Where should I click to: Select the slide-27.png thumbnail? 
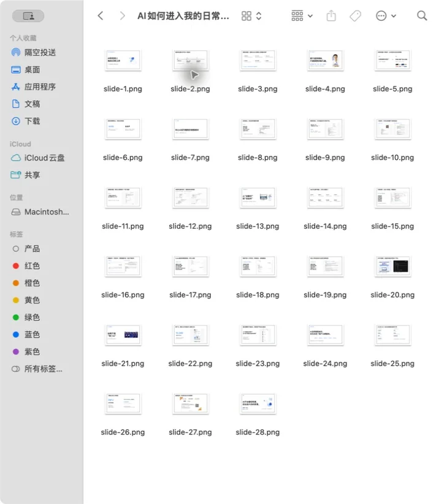(190, 403)
